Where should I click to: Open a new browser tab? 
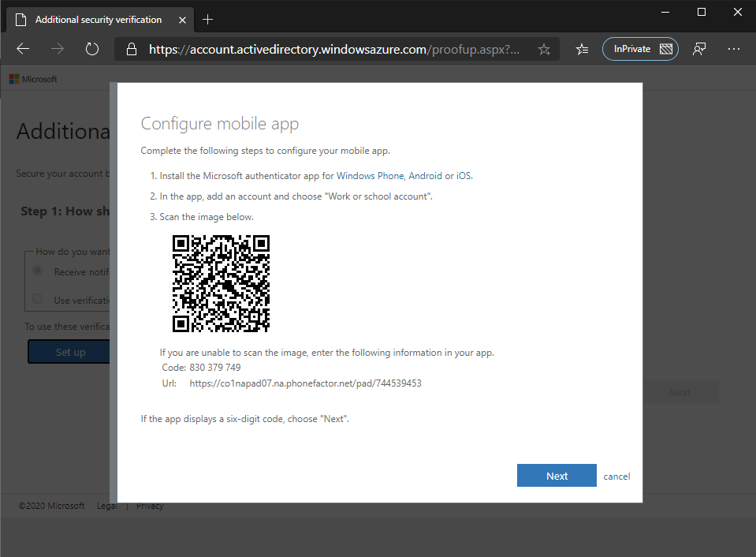(207, 20)
